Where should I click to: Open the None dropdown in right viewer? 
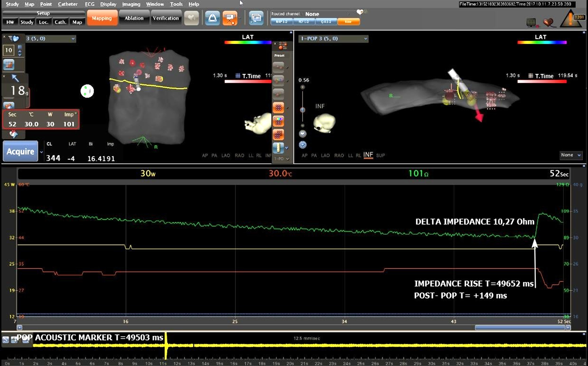(571, 155)
